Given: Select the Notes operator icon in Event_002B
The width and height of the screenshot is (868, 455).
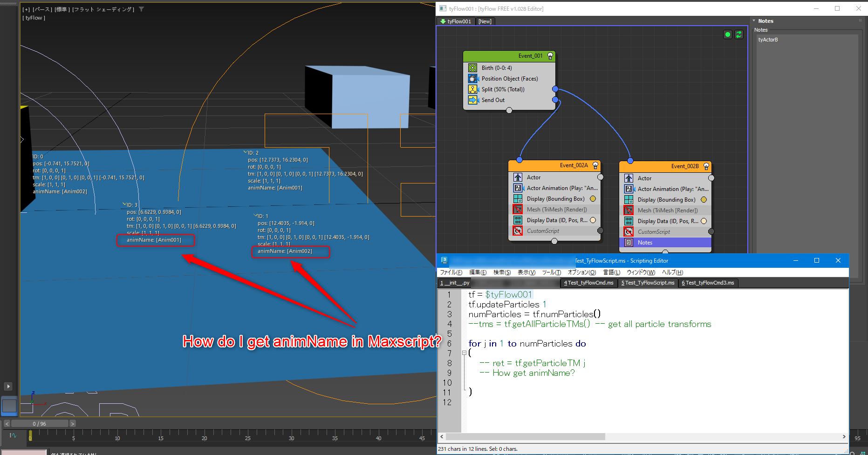Looking at the screenshot, I should tap(629, 243).
